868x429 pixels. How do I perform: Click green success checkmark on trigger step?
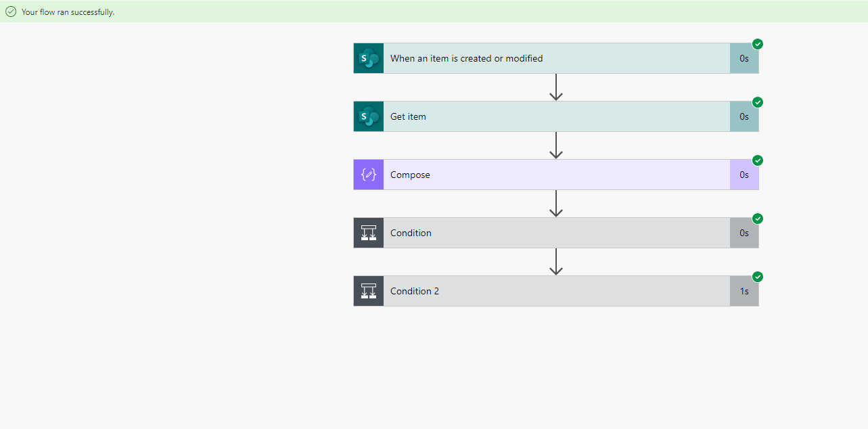click(x=758, y=44)
